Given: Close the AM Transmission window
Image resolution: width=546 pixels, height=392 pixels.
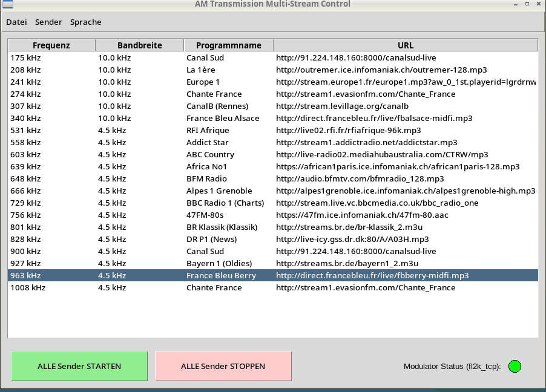Looking at the screenshot, I should [x=538, y=4].
